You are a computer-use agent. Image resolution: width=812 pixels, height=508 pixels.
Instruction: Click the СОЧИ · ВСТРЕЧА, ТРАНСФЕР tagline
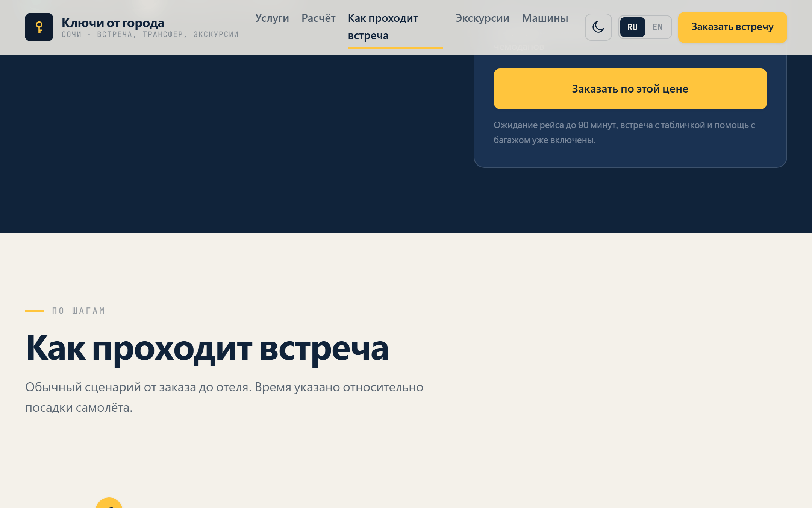coord(150,34)
